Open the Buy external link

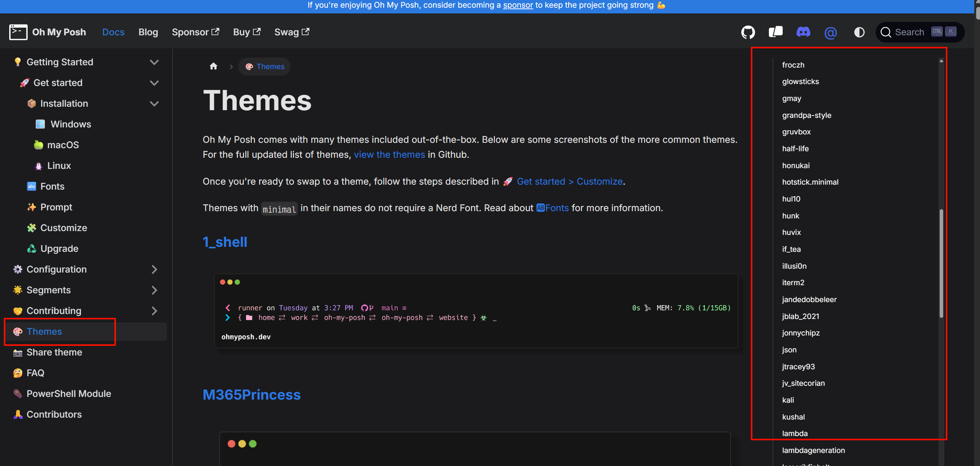click(x=247, y=32)
